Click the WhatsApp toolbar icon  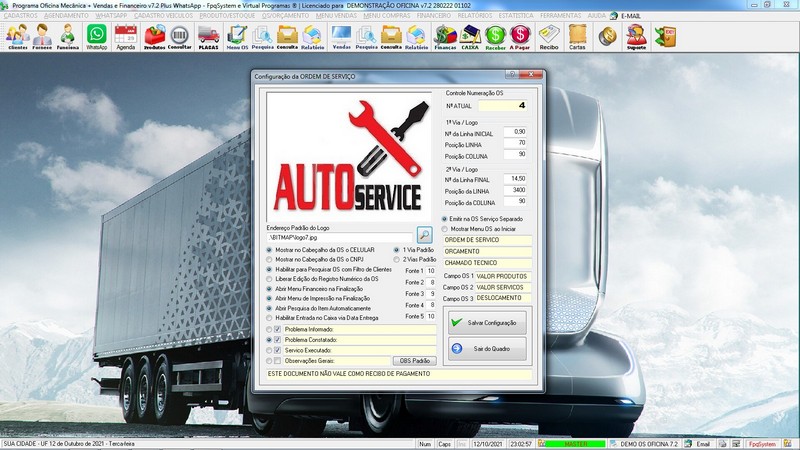point(96,38)
